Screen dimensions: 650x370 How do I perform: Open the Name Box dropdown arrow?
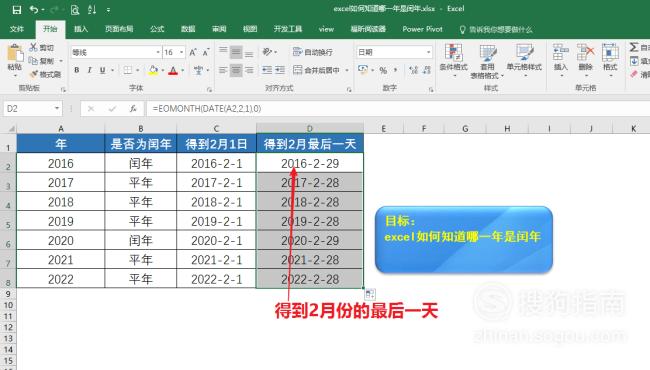57,109
